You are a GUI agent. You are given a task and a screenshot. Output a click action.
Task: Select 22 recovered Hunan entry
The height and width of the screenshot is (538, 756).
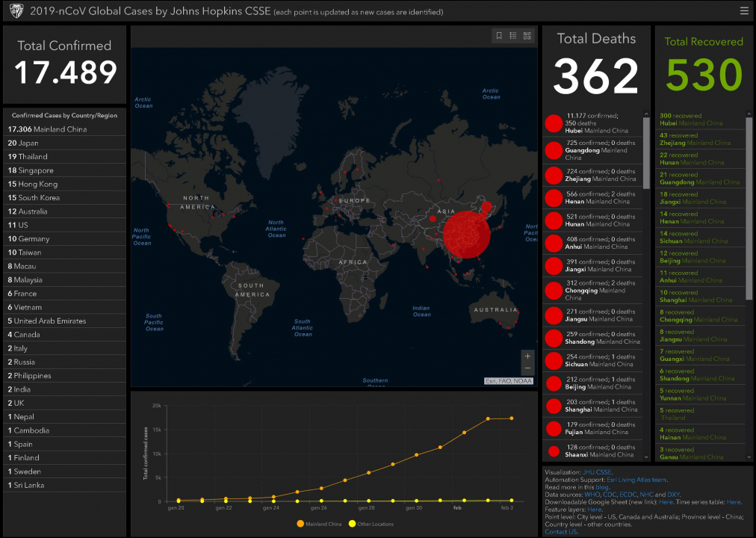(x=700, y=158)
